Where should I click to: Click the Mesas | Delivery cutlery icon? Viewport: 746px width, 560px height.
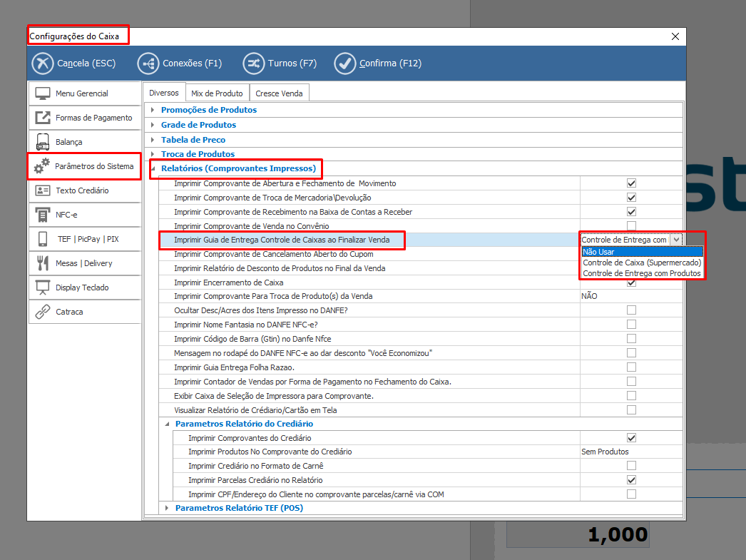[x=43, y=263]
